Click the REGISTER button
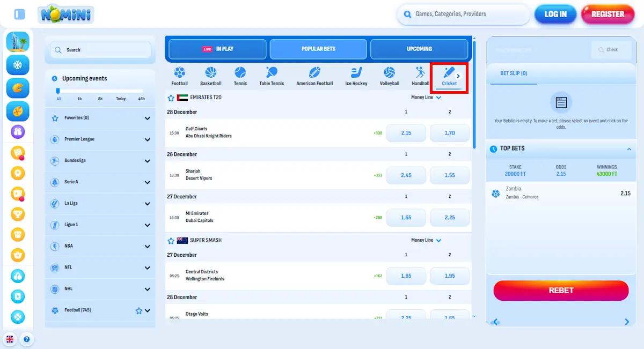This screenshot has width=644, height=349. coord(608,14)
